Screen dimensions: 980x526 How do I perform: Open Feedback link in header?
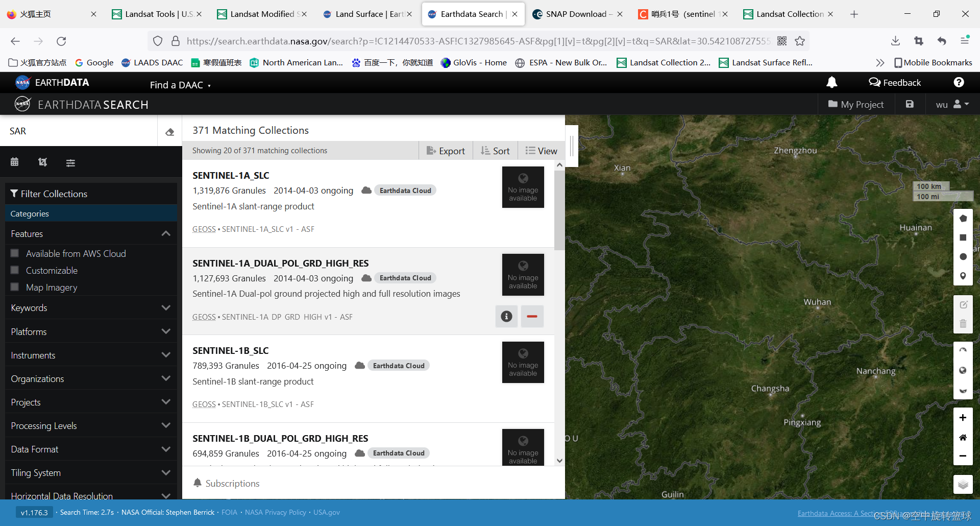(895, 82)
